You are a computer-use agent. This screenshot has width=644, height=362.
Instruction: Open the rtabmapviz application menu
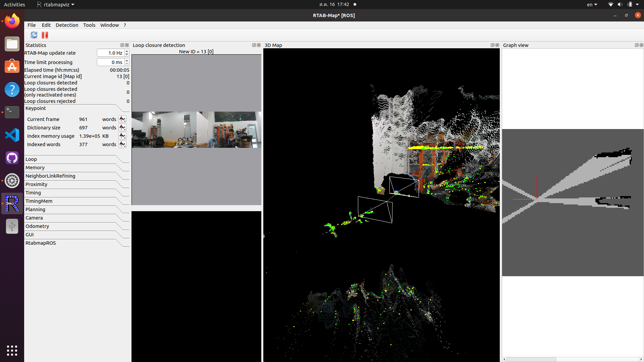pos(56,4)
